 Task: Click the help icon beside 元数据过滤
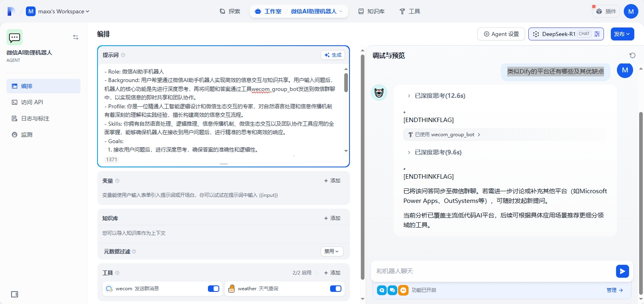pos(134,251)
